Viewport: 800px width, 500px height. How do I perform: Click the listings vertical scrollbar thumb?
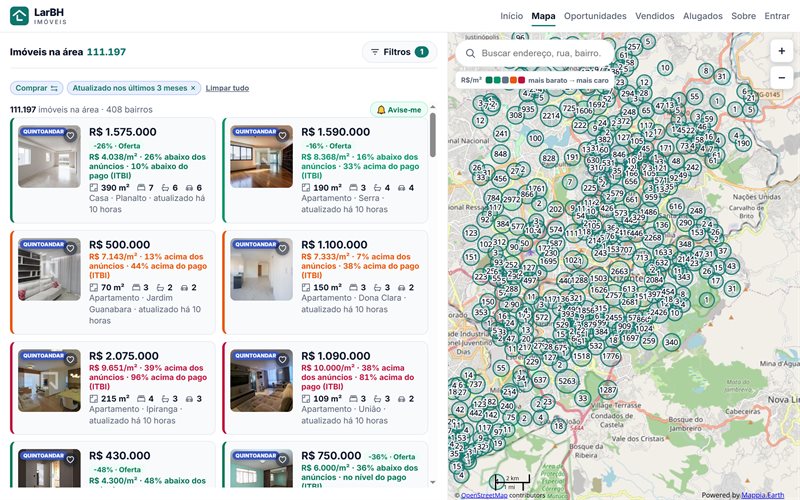click(x=433, y=135)
